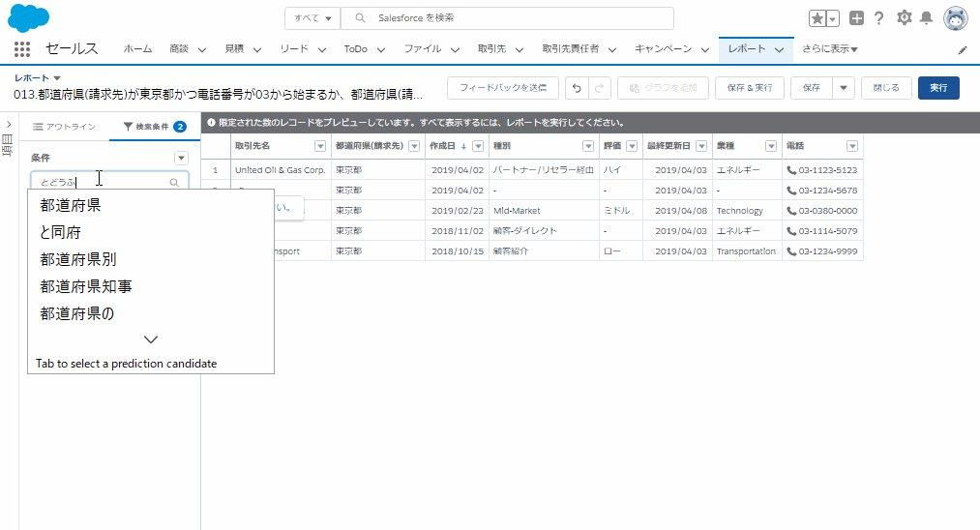
Task: Open 評価 column menu arrow
Action: click(632, 146)
